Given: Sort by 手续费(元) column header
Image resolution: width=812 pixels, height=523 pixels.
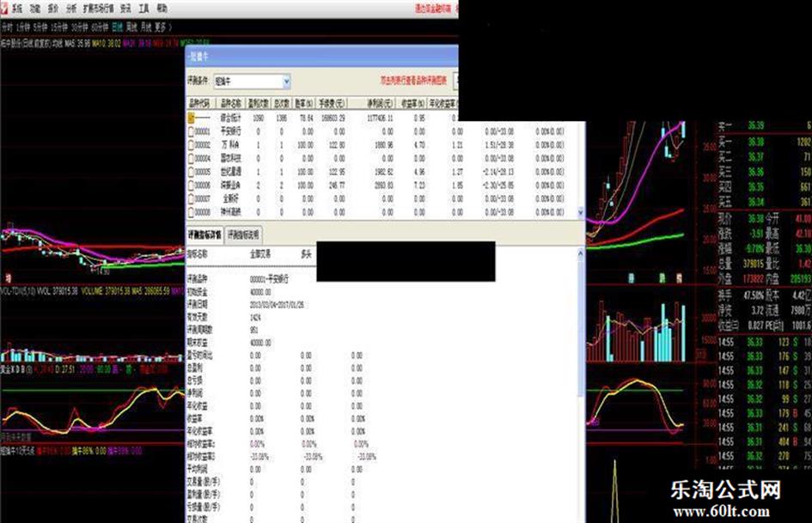Looking at the screenshot, I should click(x=332, y=103).
